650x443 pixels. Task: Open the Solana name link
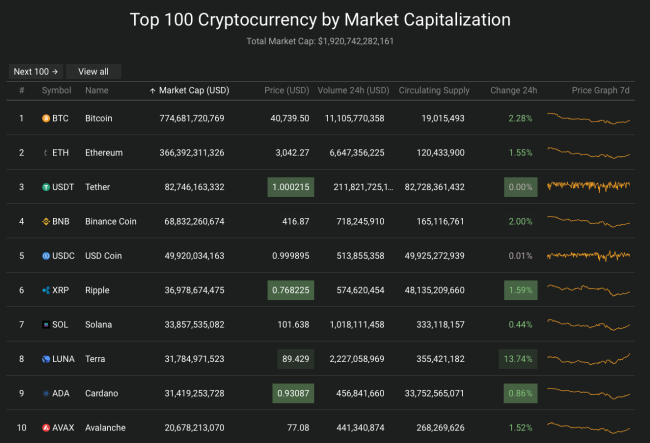[99, 325]
